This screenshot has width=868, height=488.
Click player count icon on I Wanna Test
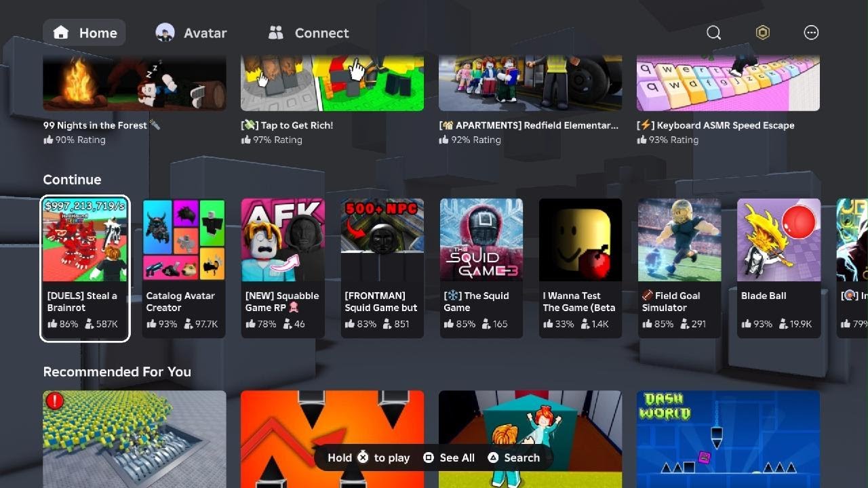(584, 324)
